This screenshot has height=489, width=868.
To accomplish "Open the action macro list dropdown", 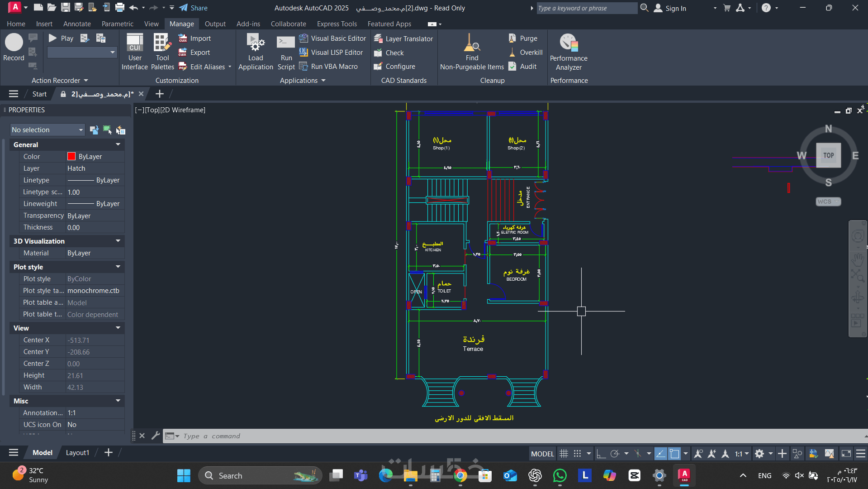I will 82,53.
